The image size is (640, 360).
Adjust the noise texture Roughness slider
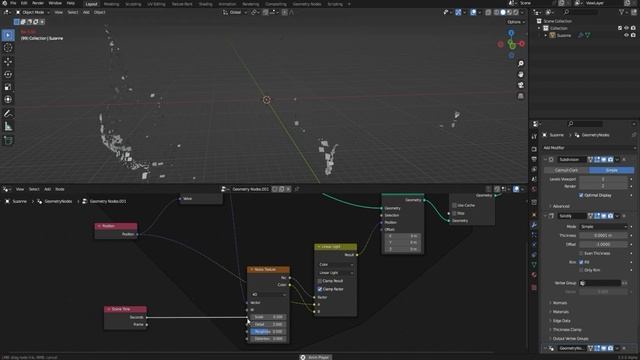point(268,332)
